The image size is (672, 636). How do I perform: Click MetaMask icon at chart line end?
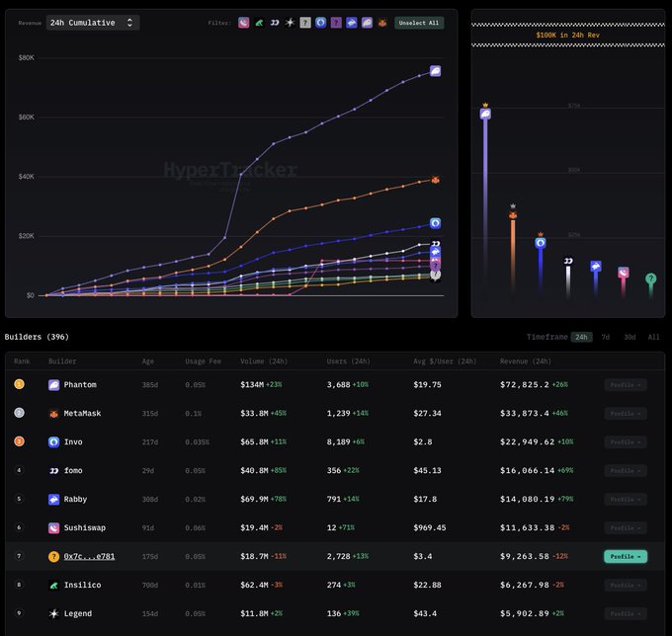coord(436,180)
